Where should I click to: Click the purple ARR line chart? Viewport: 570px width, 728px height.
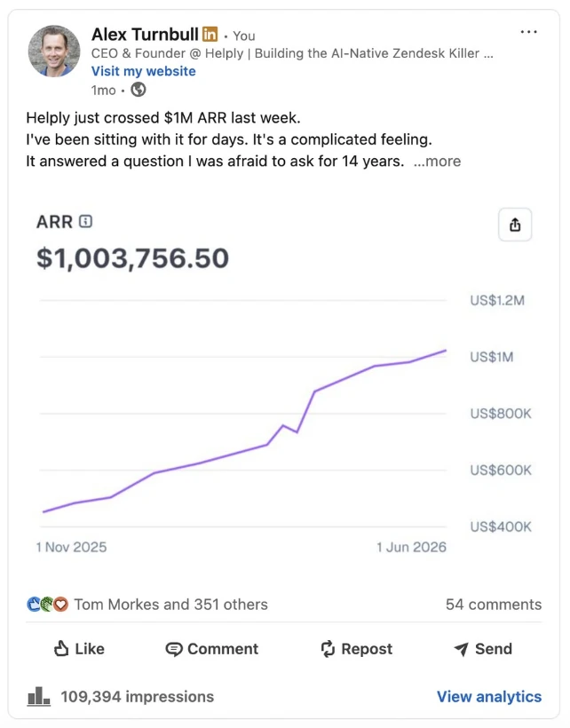(245, 431)
